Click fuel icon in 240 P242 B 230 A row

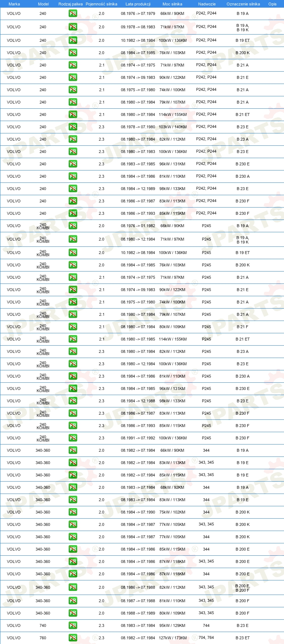[73, 176]
